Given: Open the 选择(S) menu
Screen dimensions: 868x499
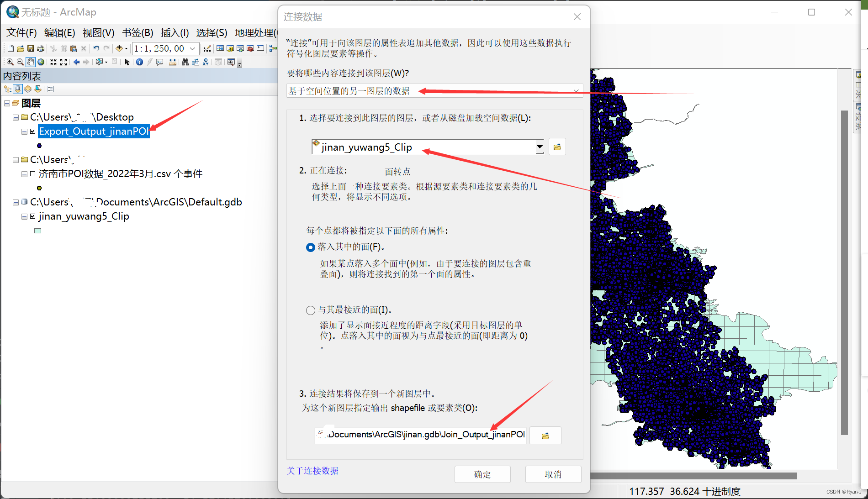Looking at the screenshot, I should click(211, 32).
